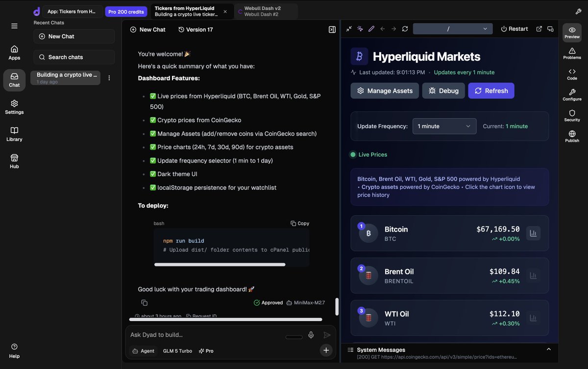Screen dimensions: 588x369
Task: Toggle the preview panel collapse icon
Action: tap(332, 29)
